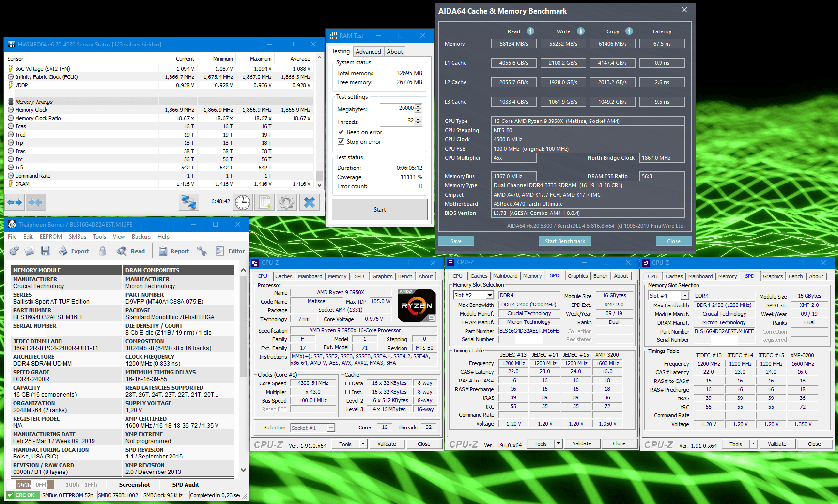Screen dimensions: 838x504
Task: Open Caches tab in left CPU-Z window
Action: pos(284,276)
